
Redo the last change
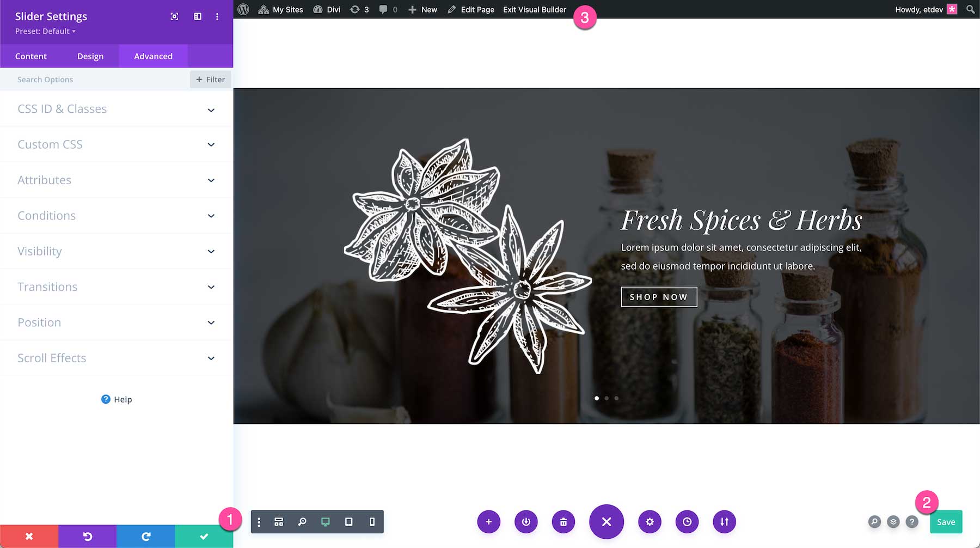point(145,537)
